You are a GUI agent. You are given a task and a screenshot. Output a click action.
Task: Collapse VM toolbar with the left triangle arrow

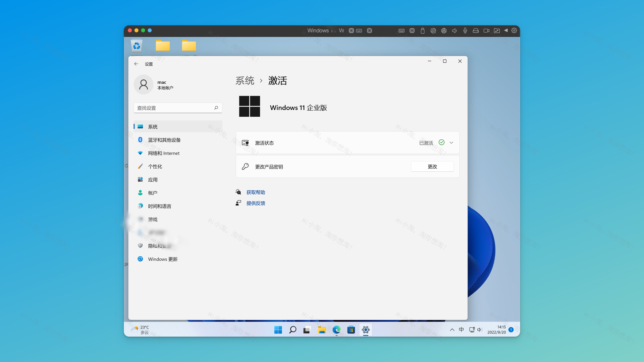[x=506, y=31]
